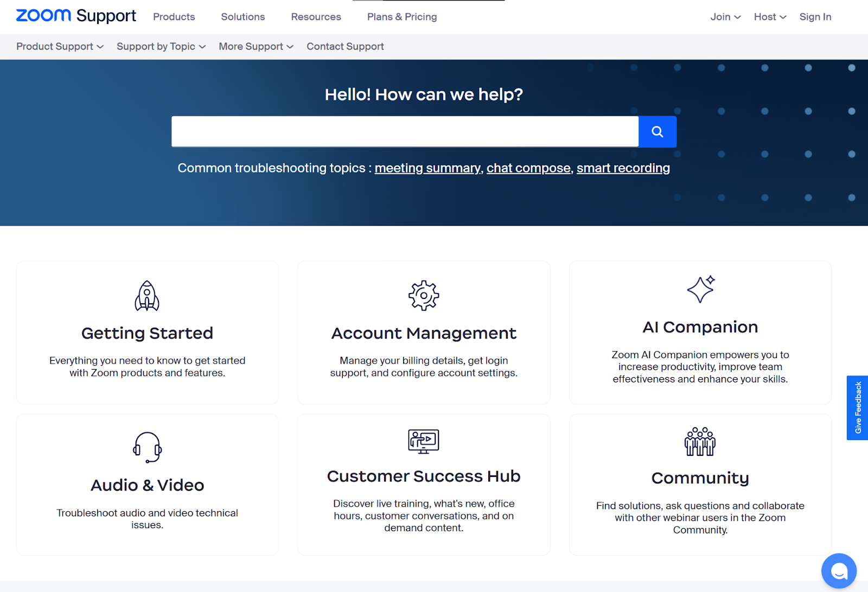Click the Audio & Video headset icon

[147, 448]
